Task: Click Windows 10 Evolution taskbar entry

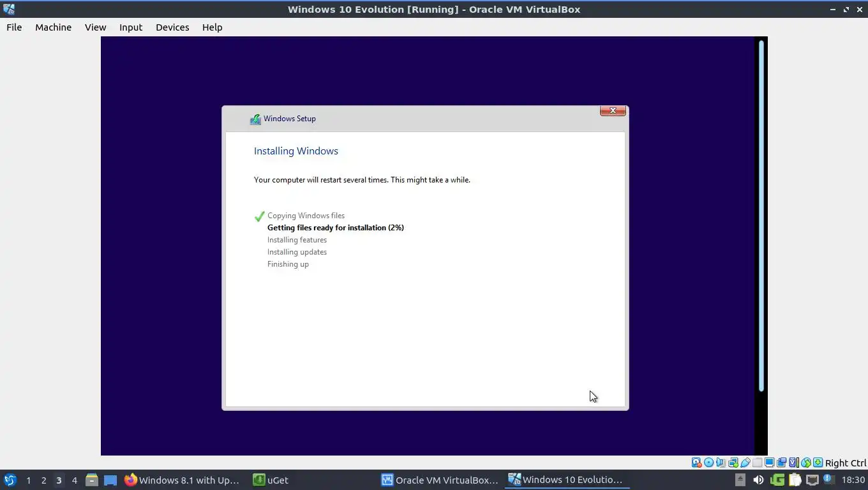Action: (565, 480)
